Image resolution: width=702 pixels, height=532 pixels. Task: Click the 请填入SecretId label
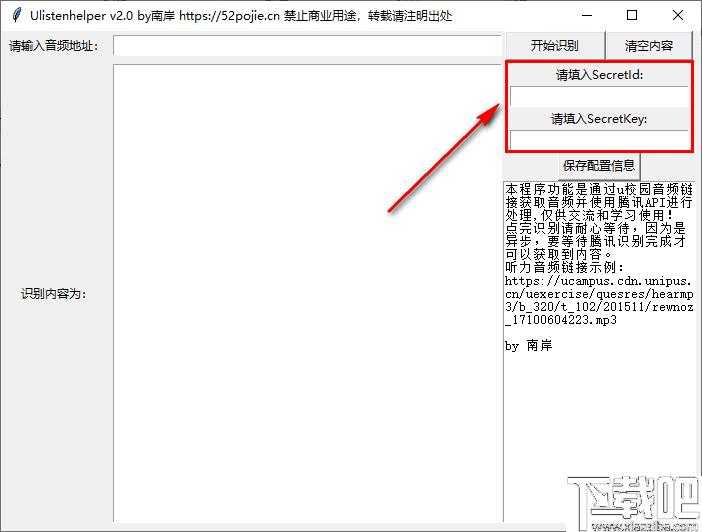pos(599,75)
